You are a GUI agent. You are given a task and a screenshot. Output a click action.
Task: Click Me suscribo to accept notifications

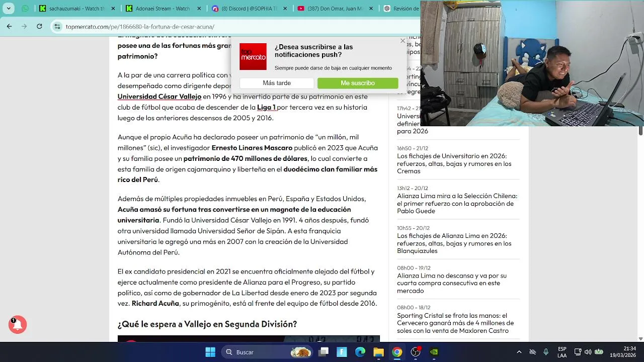[x=358, y=83]
